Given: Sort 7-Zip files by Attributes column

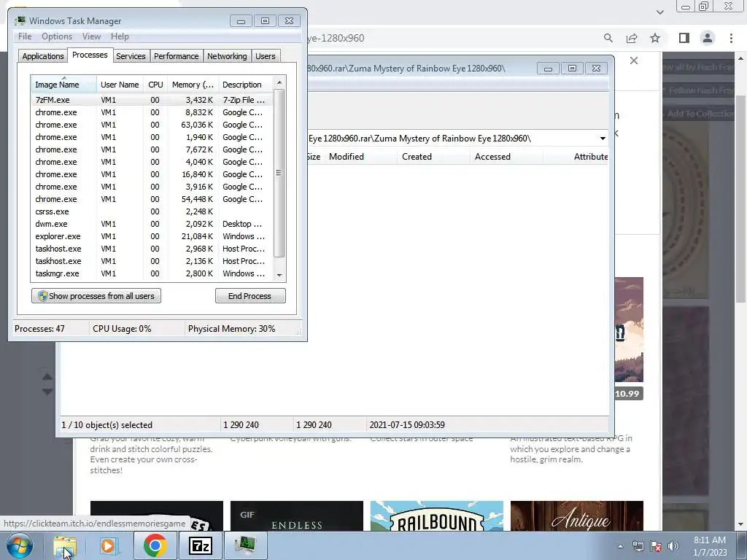Looking at the screenshot, I should coord(576,157).
